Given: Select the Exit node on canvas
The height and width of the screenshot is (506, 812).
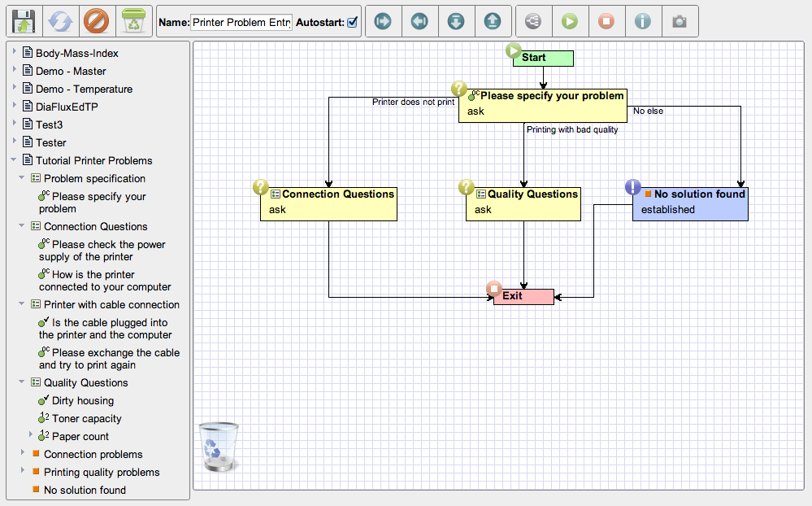Looking at the screenshot, I should (523, 297).
